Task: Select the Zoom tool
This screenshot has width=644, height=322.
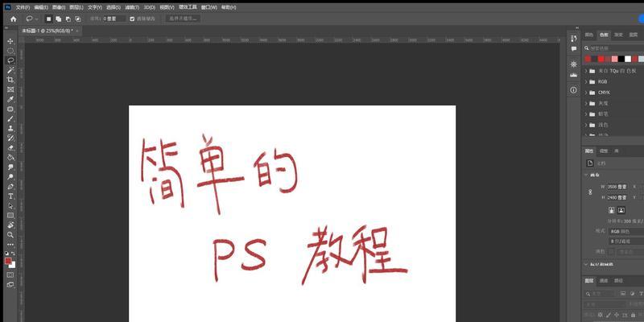Action: coord(10,235)
